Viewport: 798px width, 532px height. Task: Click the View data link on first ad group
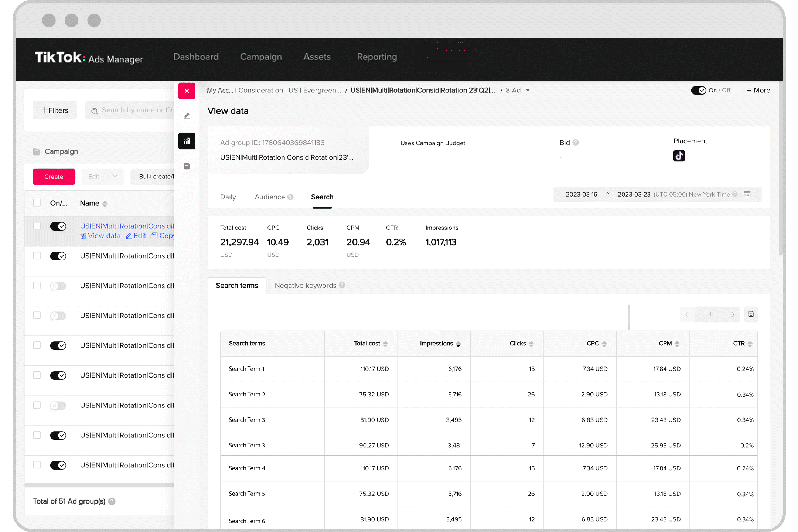tap(100, 236)
